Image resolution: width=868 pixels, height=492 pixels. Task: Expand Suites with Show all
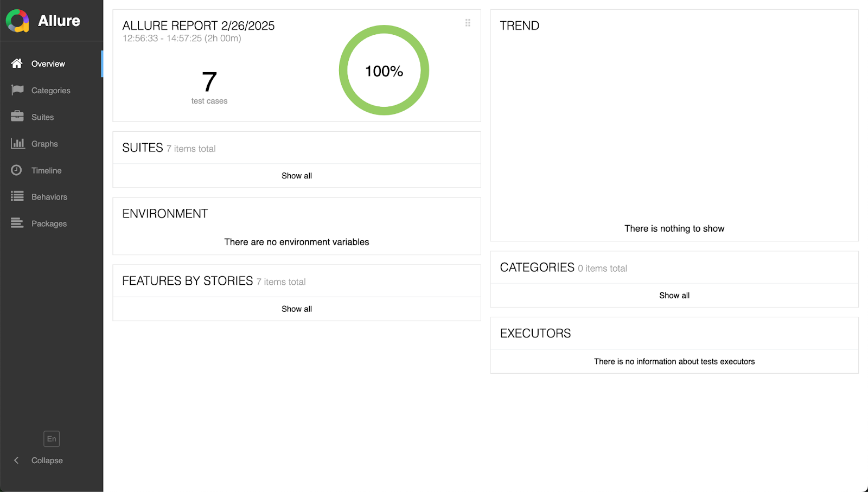pyautogui.click(x=296, y=176)
